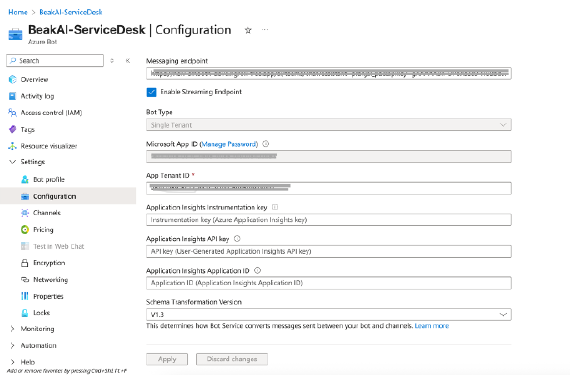Expand the Monitoring section

point(12,329)
